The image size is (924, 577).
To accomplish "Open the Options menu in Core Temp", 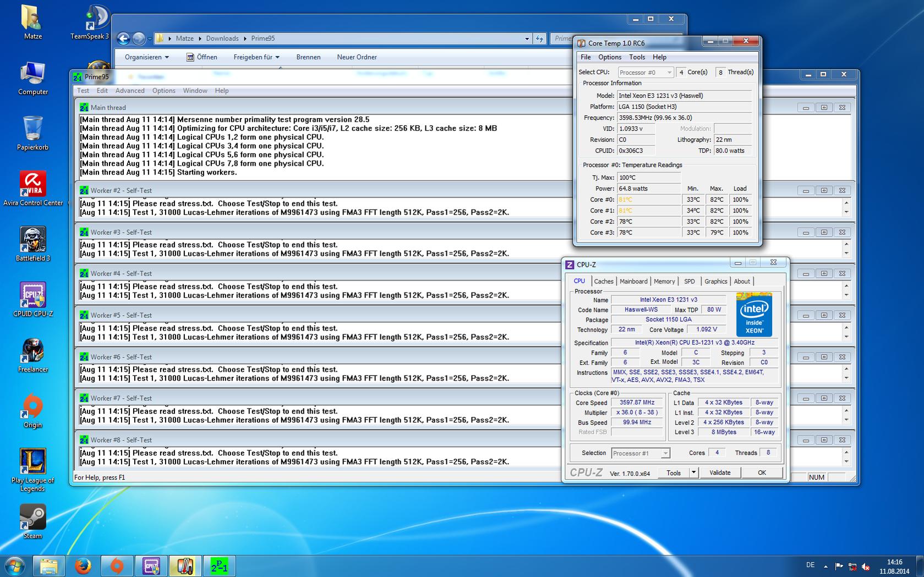I will tap(610, 57).
